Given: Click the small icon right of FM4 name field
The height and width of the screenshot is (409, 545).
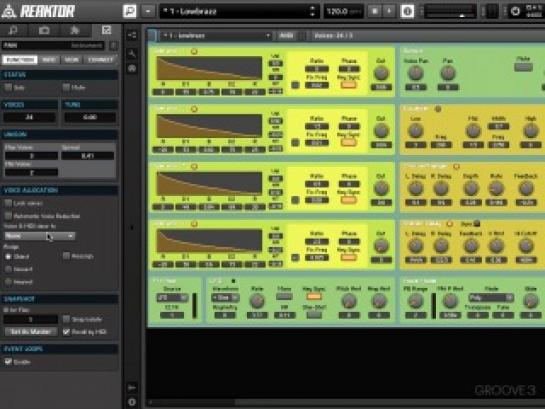Looking at the screenshot, I should point(113,46).
